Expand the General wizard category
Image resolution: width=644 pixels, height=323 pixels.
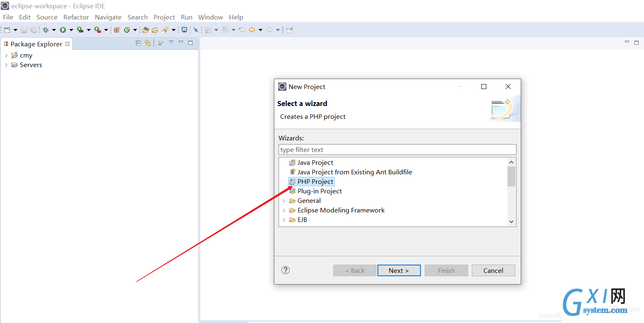tap(284, 201)
